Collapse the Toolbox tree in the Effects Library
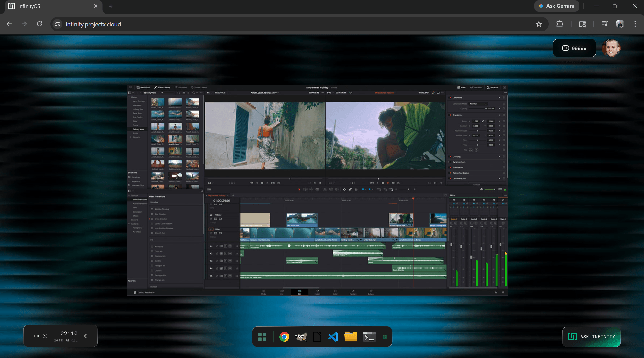 (x=129, y=195)
